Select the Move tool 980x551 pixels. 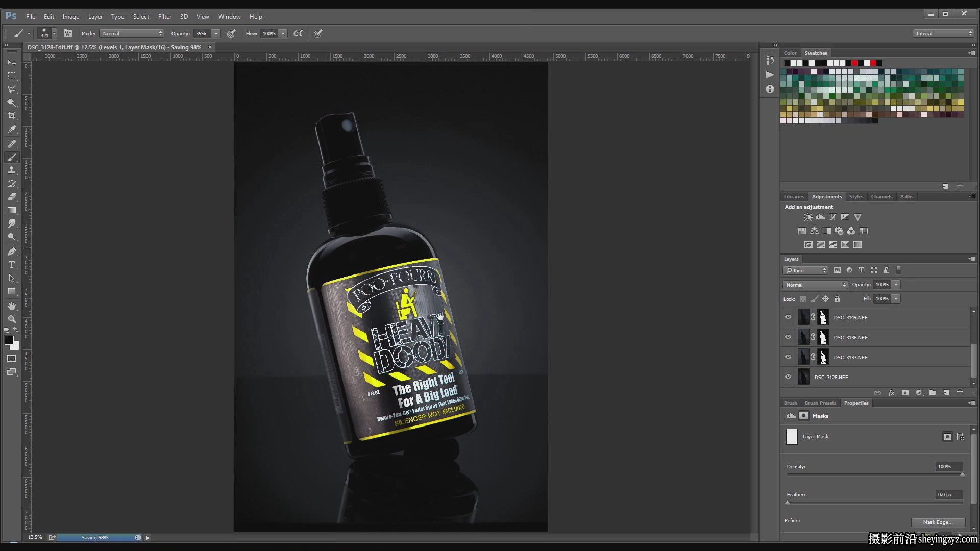[x=12, y=62]
